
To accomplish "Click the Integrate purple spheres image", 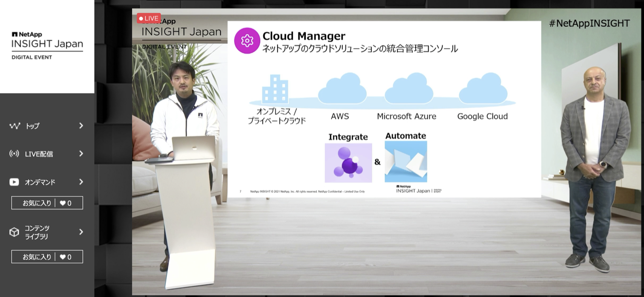I will click(348, 163).
